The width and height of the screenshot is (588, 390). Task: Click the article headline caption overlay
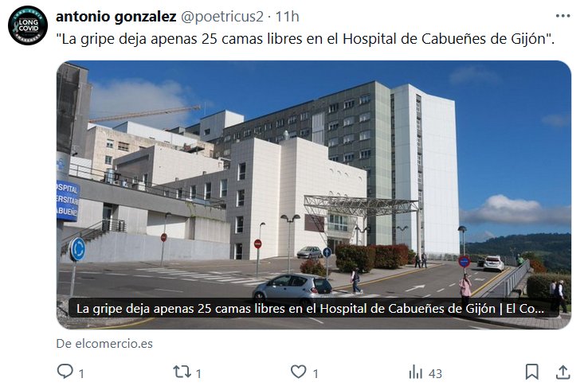coord(310,309)
